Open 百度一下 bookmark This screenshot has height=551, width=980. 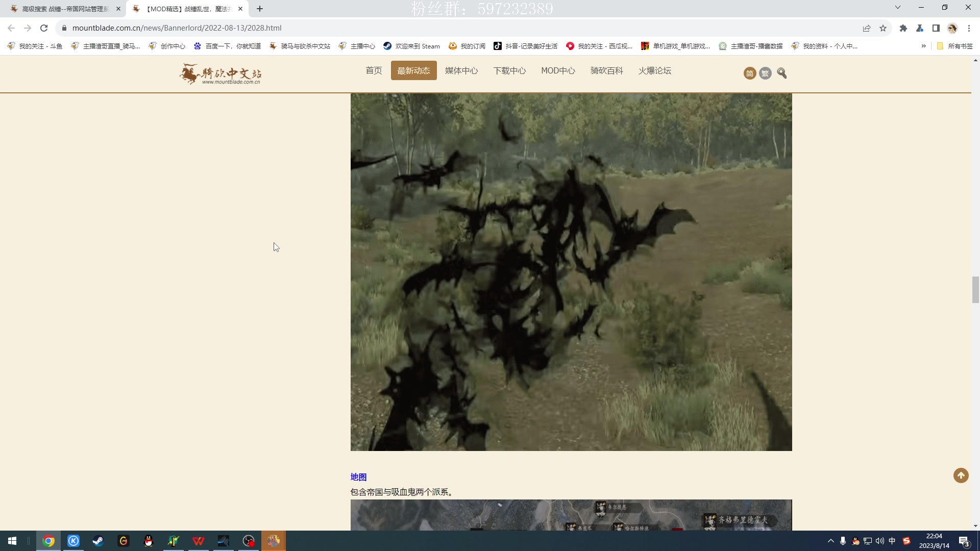(x=227, y=46)
